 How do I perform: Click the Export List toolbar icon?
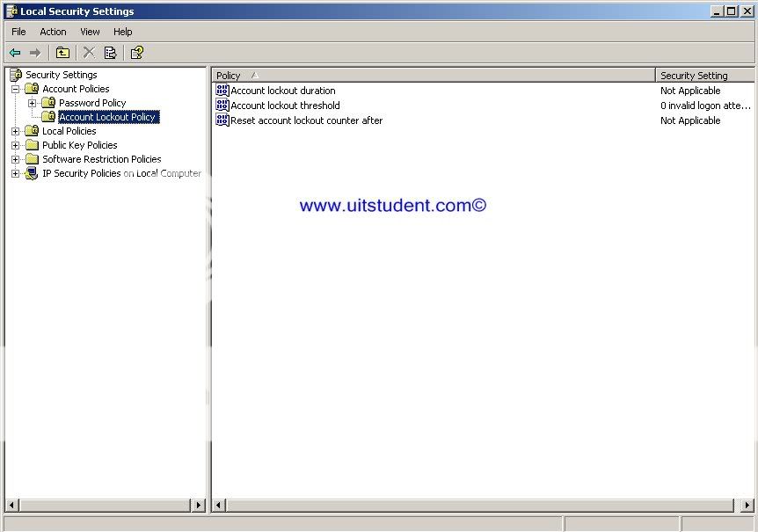111,53
